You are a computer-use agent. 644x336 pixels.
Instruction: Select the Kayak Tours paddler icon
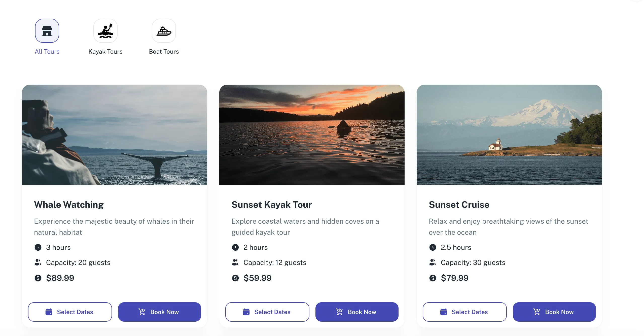click(105, 30)
